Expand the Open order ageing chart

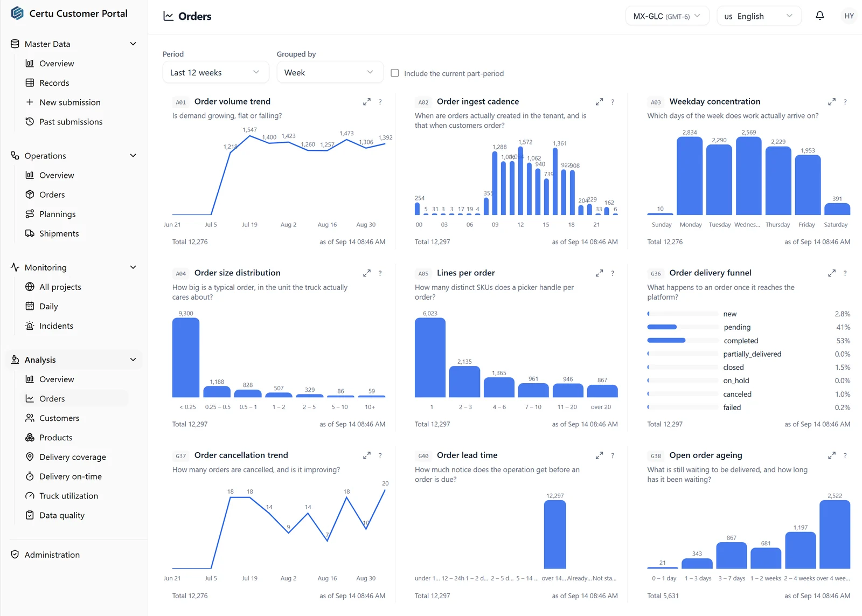pos(832,455)
